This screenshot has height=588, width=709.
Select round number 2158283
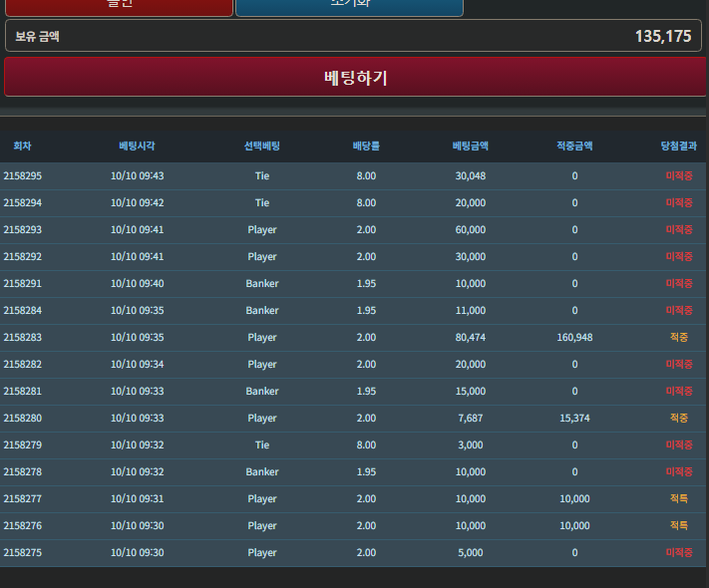tap(23, 337)
